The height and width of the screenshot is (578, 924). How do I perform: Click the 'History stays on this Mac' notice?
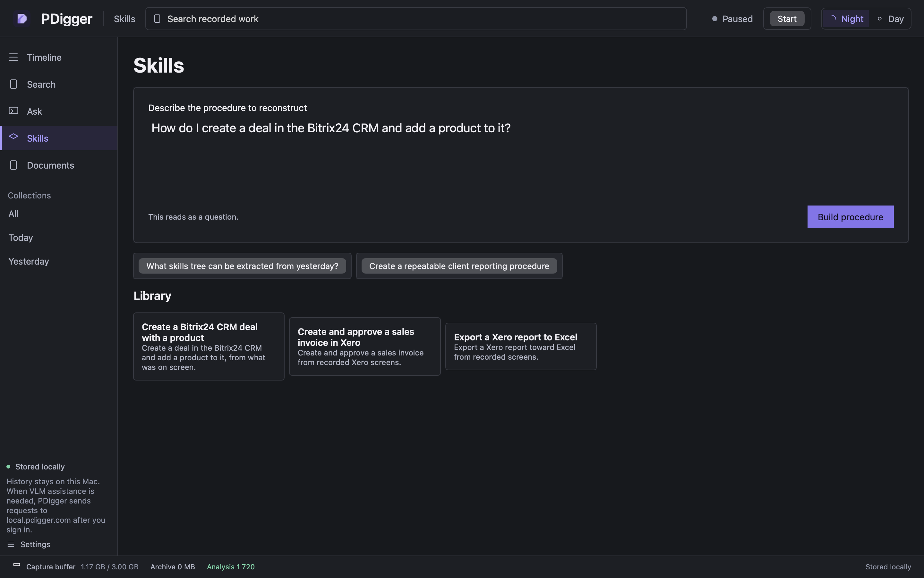56,505
